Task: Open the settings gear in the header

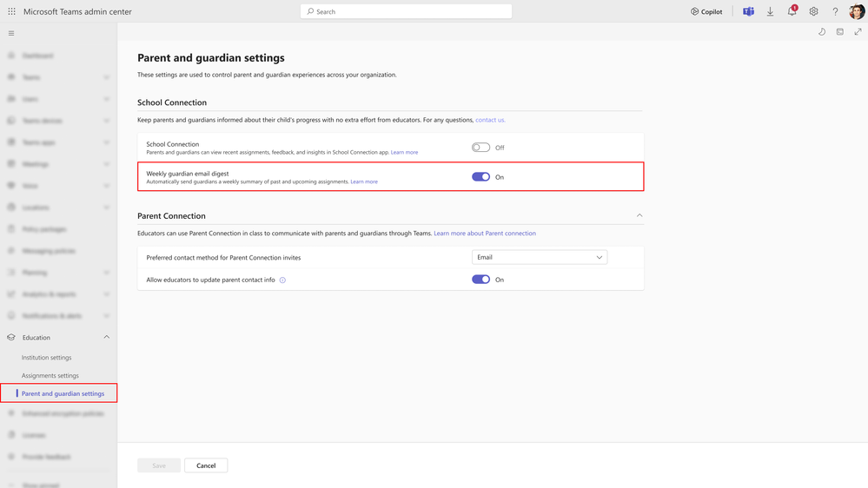Action: pos(814,11)
